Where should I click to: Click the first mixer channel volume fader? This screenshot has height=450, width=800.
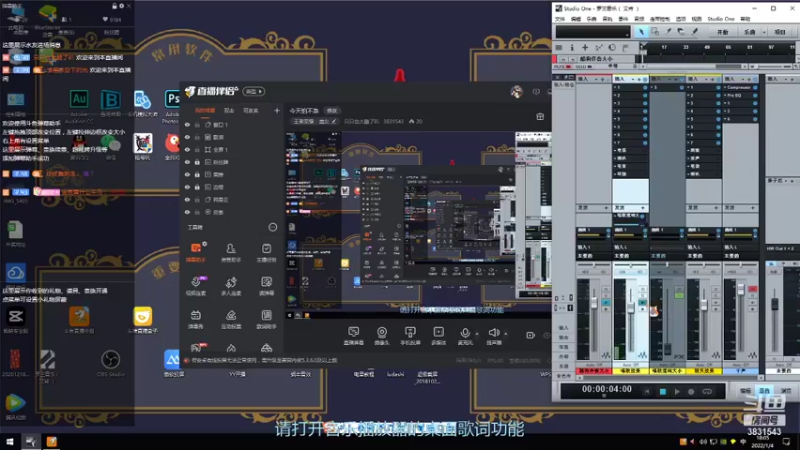[x=594, y=304]
